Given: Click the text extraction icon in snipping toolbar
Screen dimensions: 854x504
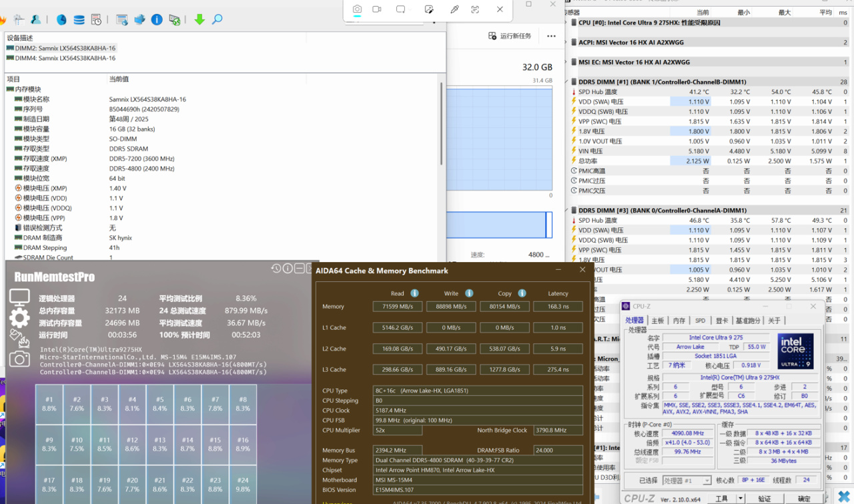Looking at the screenshot, I should pyautogui.click(x=475, y=9).
